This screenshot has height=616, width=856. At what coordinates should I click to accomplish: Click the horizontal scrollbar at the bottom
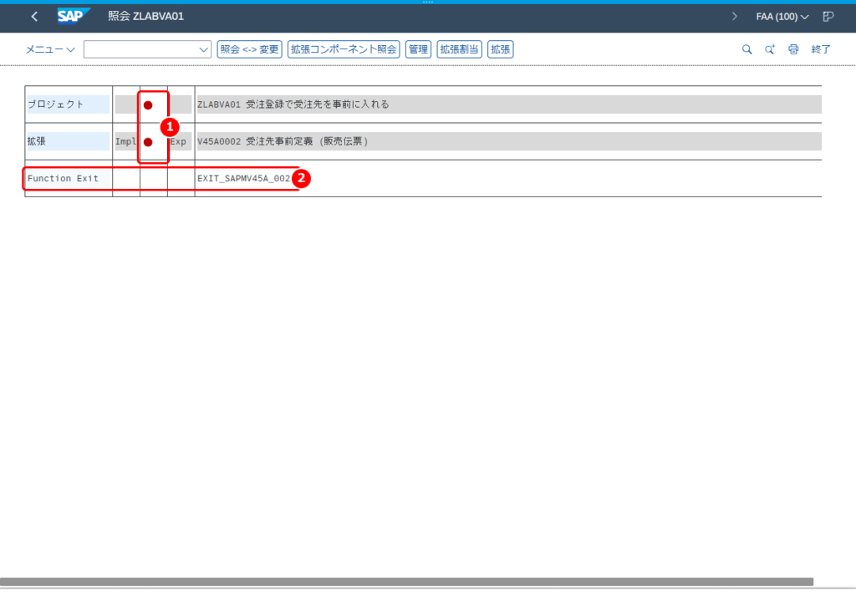coord(407,582)
